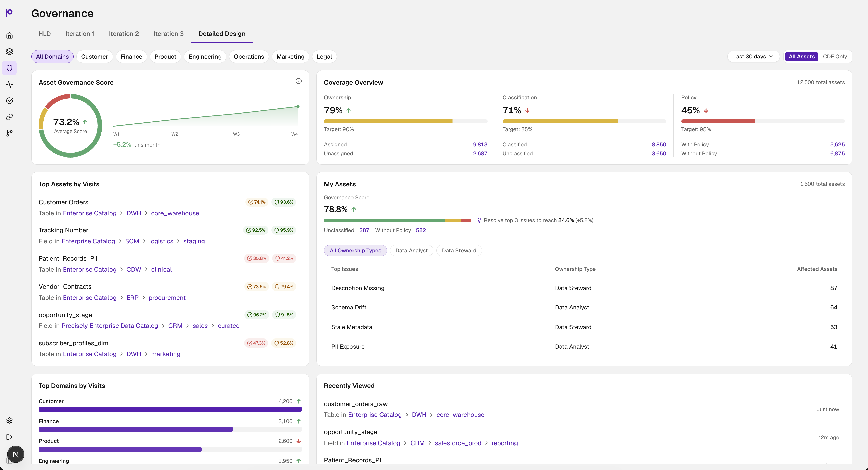Switch to the Iteration 3 tab
The height and width of the screenshot is (470, 868).
169,34
